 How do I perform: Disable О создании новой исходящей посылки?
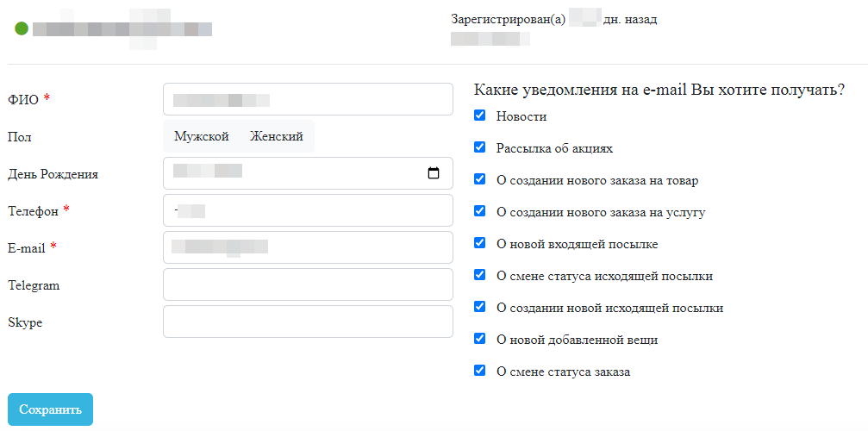coord(480,307)
